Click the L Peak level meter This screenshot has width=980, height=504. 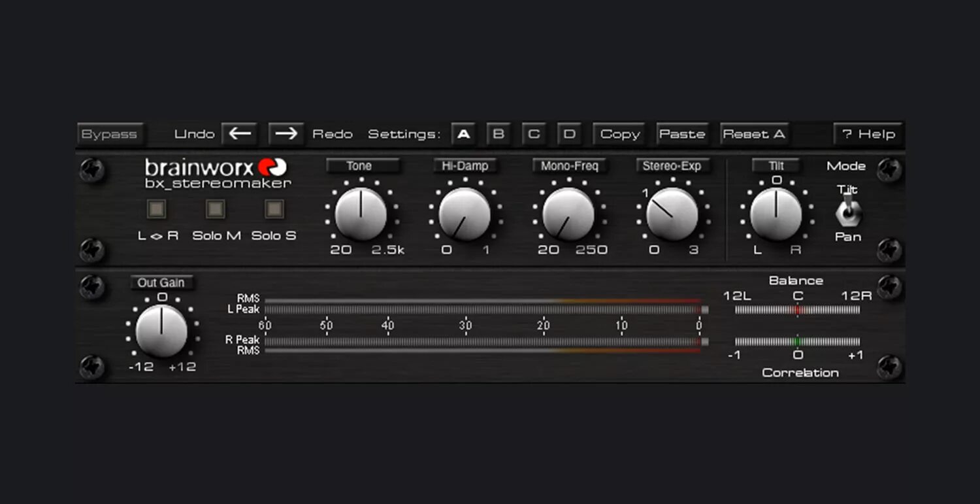pos(487,310)
